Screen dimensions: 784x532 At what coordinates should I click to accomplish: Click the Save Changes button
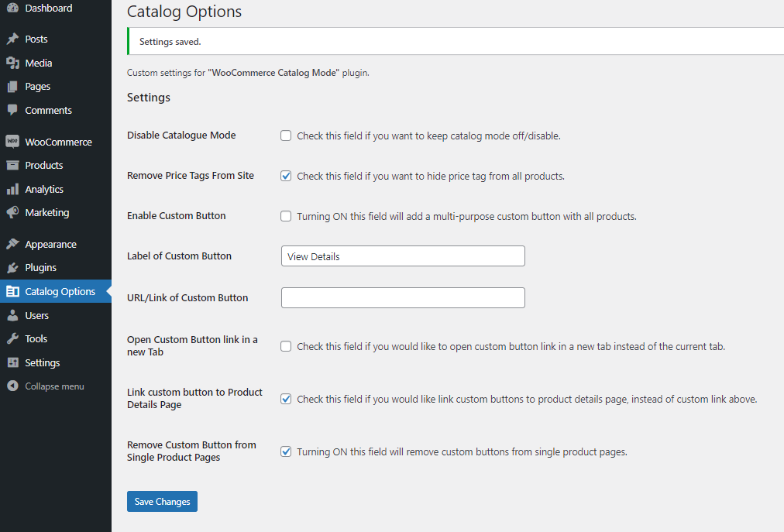point(162,501)
